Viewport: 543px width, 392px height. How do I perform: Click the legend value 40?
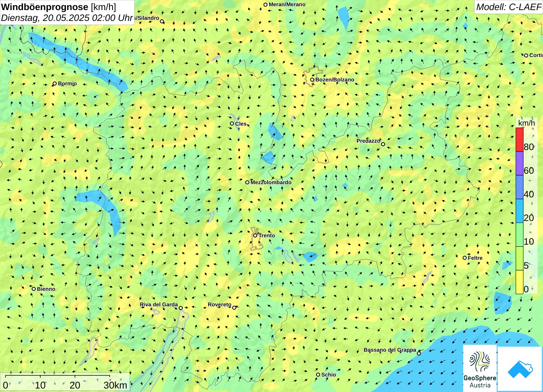tap(529, 194)
